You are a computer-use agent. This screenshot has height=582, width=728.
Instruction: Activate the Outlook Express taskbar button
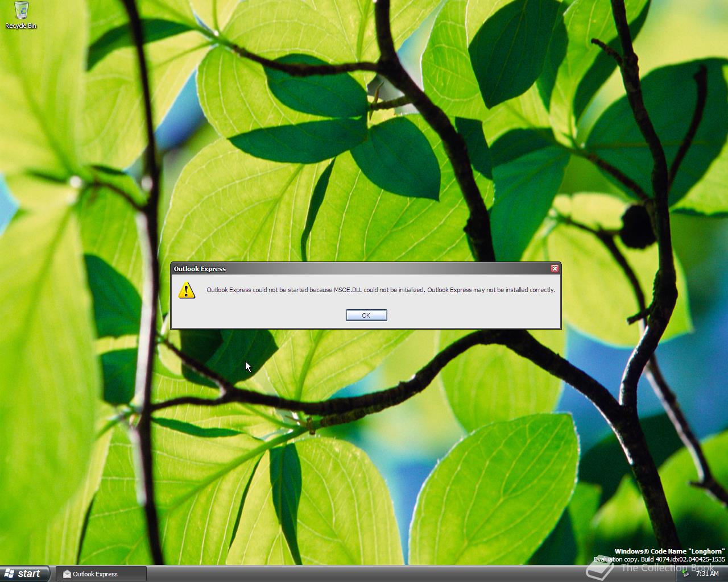pyautogui.click(x=101, y=574)
